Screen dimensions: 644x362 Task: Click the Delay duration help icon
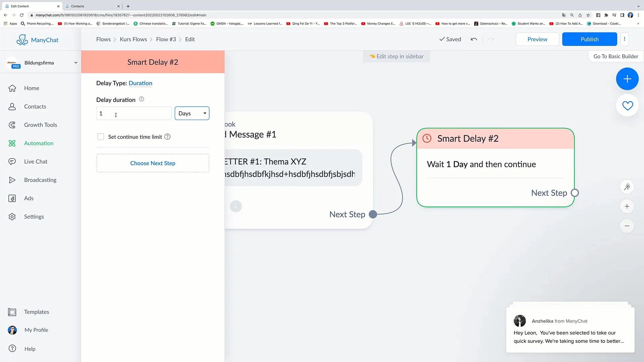pos(142,99)
